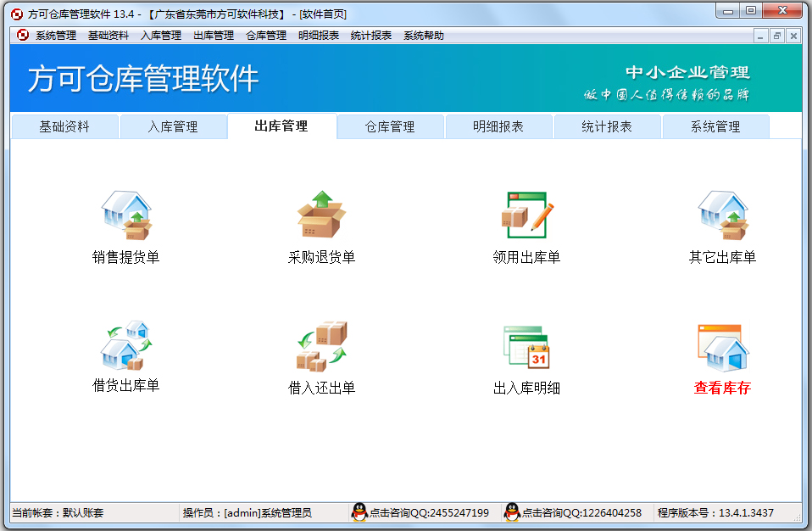Open the 采购退货单 box icon
The height and width of the screenshot is (531, 812).
point(321,215)
